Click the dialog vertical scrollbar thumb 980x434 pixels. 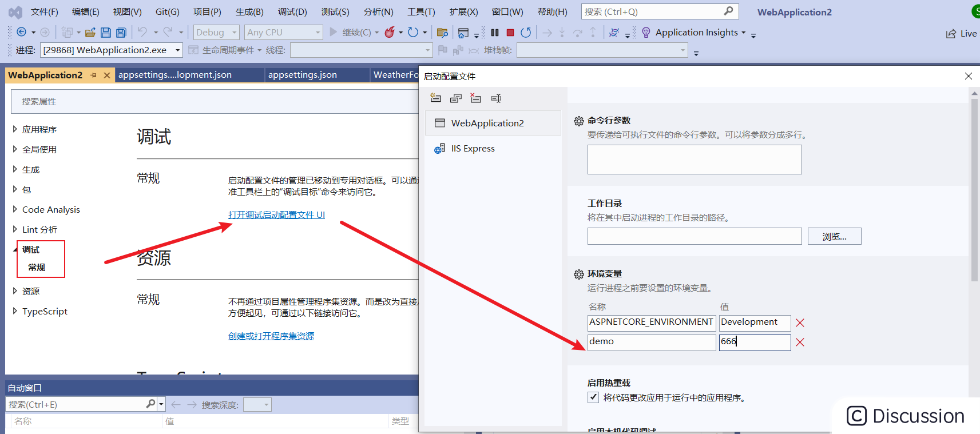point(974,190)
